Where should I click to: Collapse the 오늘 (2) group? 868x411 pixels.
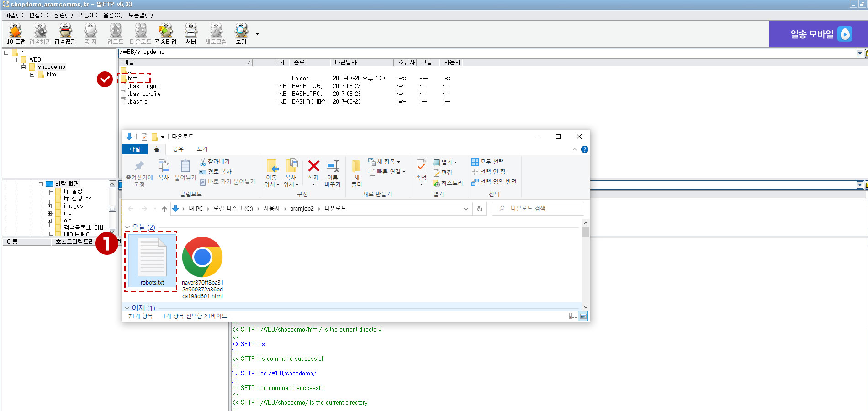127,227
